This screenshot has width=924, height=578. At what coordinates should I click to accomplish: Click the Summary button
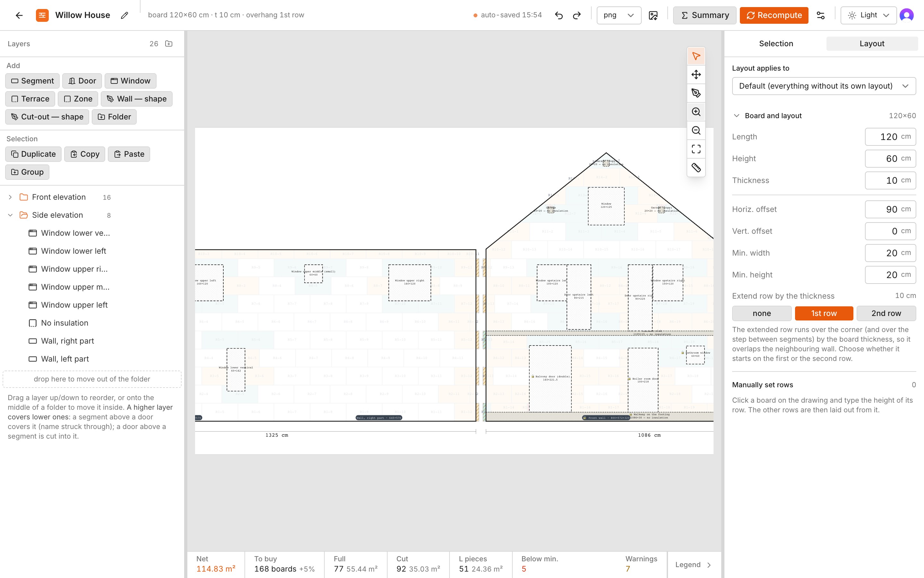(x=705, y=15)
